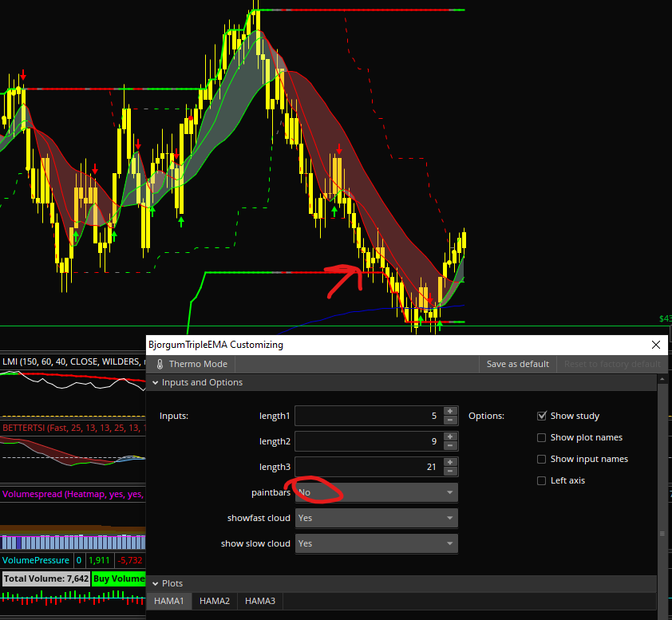Open the paintbars dropdown
This screenshot has height=620, width=672.
376,492
